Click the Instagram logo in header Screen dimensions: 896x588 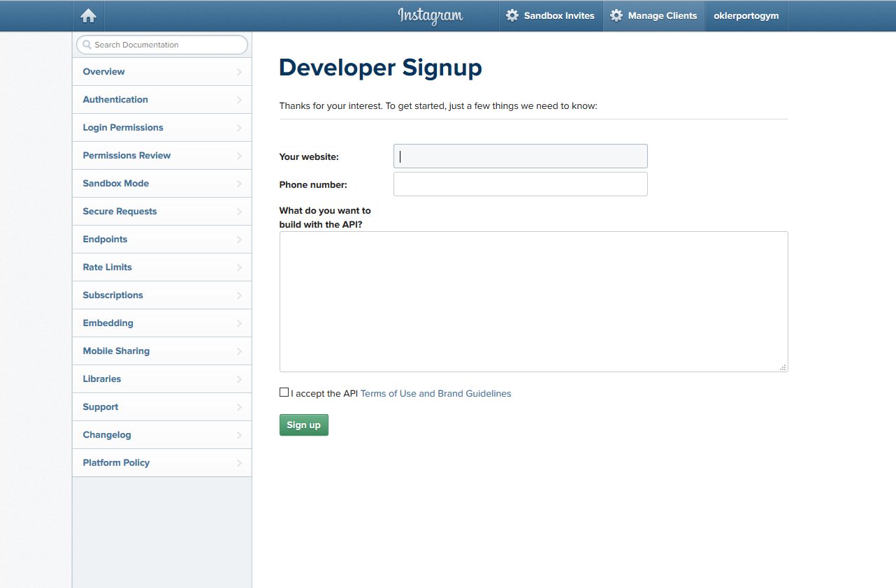(430, 15)
